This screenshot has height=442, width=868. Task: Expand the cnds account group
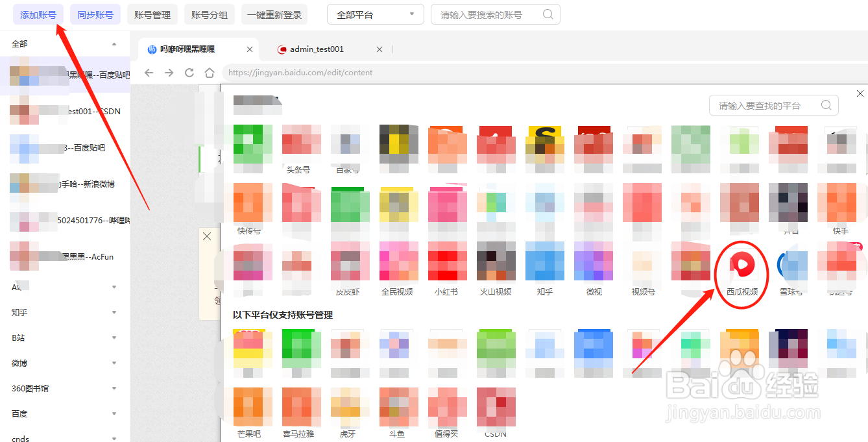click(x=114, y=439)
